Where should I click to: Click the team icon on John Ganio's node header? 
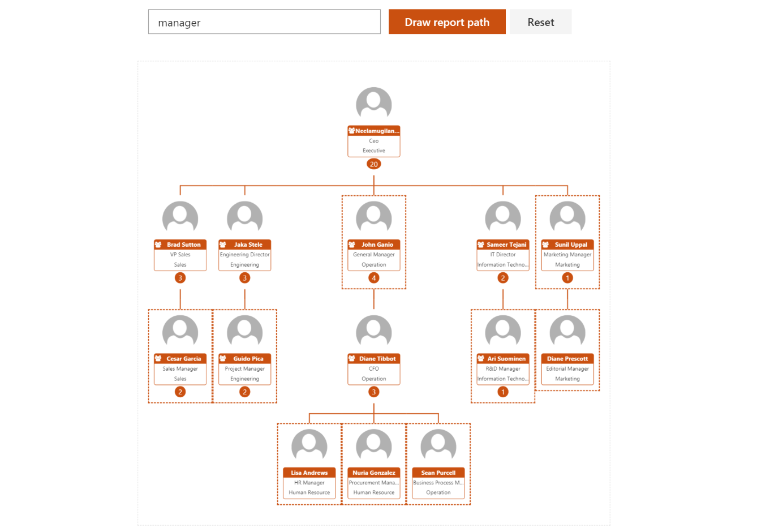pos(352,244)
